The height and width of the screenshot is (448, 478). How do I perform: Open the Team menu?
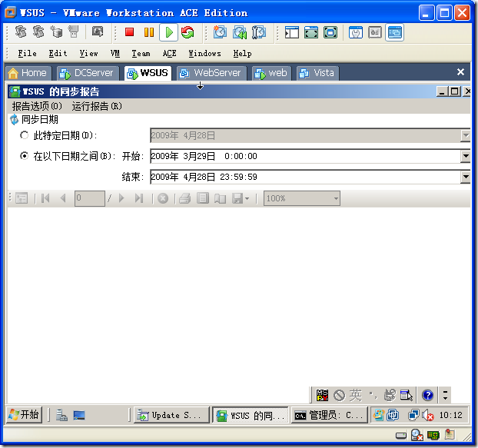coord(141,53)
